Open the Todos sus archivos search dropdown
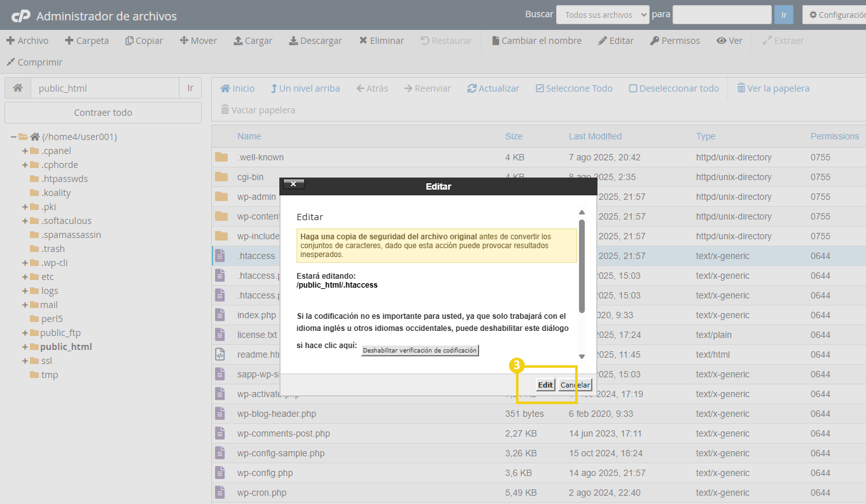Viewport: 866px width, 504px height. (x=602, y=14)
